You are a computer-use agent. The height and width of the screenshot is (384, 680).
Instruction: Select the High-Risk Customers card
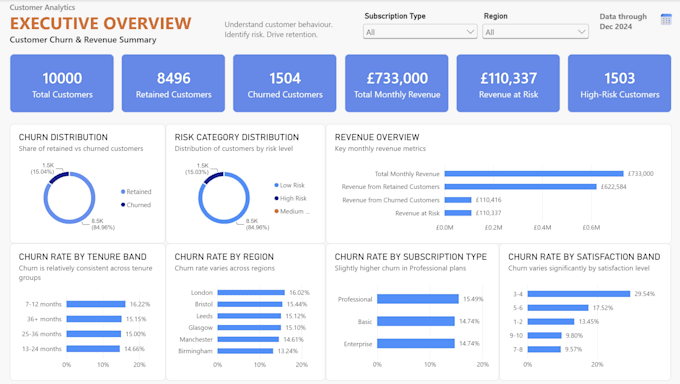(x=620, y=83)
